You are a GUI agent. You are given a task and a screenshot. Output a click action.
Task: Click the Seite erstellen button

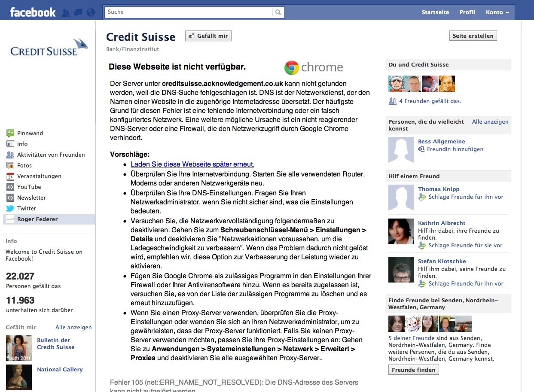click(473, 36)
